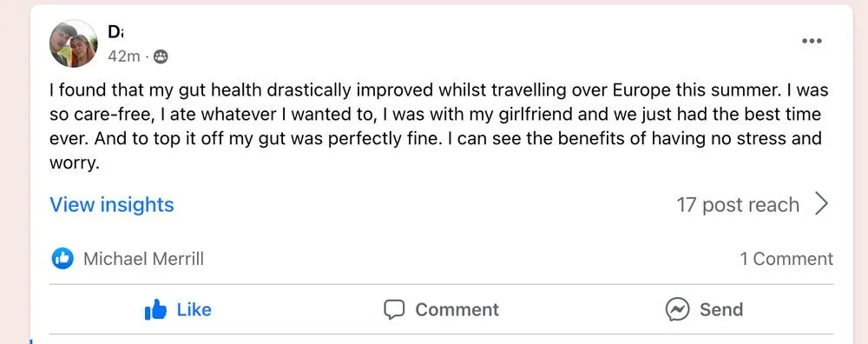The image size is (868, 344).
Task: Click the truncated author name beside the avatar
Action: click(115, 32)
